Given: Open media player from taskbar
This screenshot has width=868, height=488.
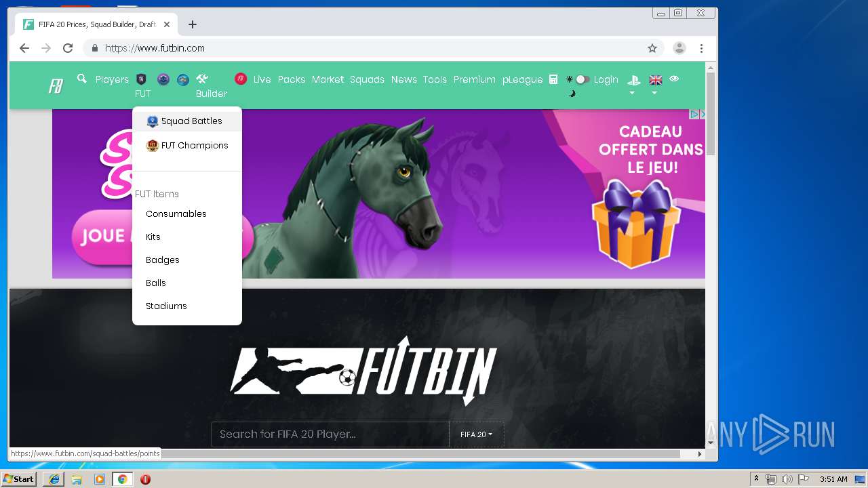Looking at the screenshot, I should tap(100, 479).
